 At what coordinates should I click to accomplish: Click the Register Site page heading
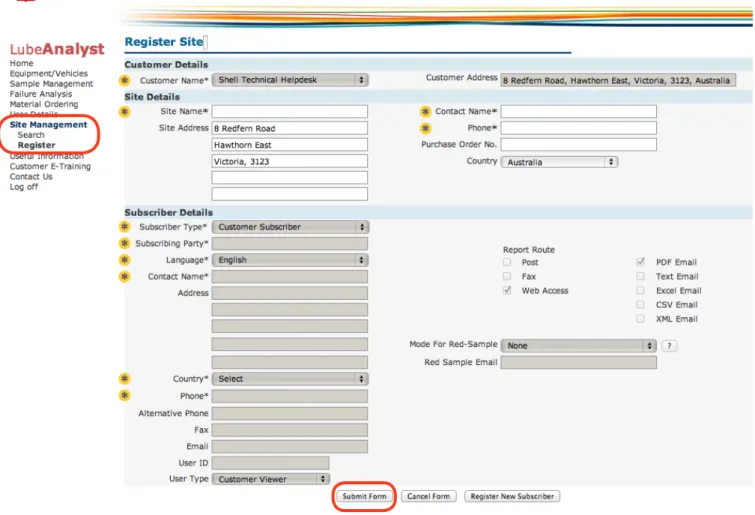click(x=164, y=42)
